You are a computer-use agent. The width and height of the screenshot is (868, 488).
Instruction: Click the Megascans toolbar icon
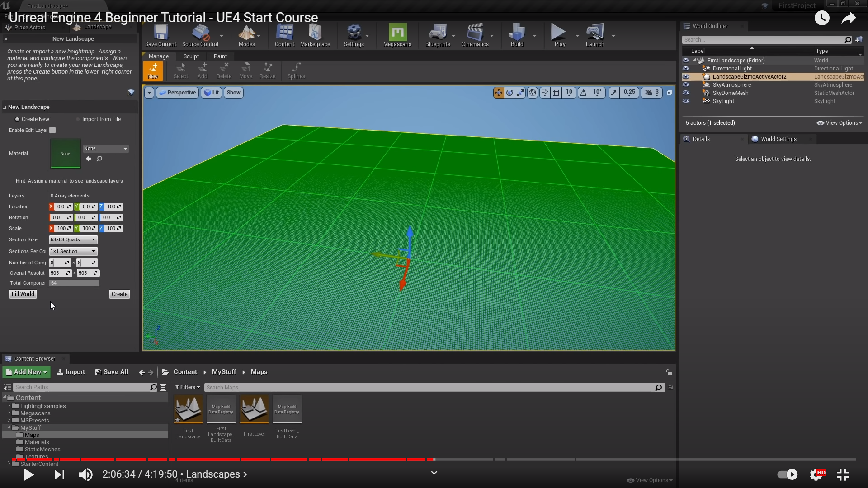397,35
